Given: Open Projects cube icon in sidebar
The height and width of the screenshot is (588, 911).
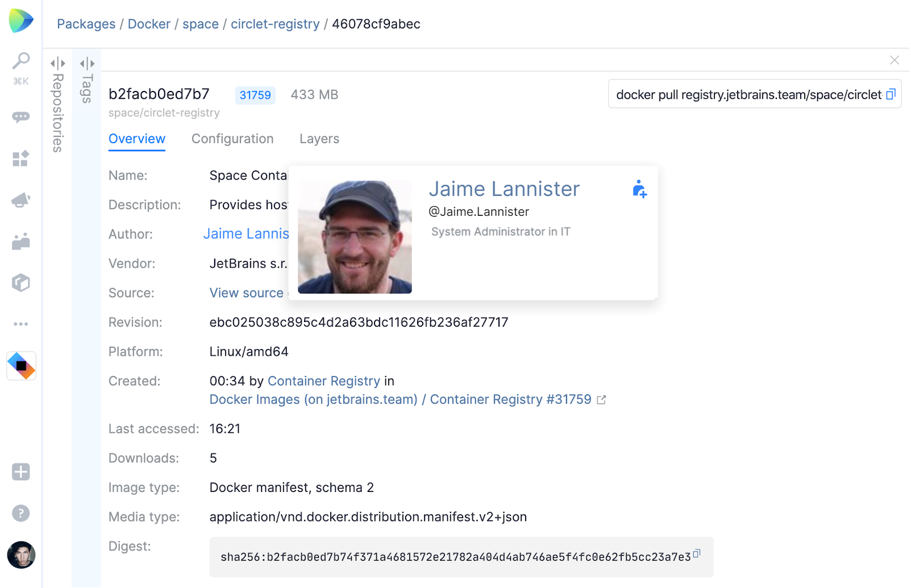Looking at the screenshot, I should 21,282.
